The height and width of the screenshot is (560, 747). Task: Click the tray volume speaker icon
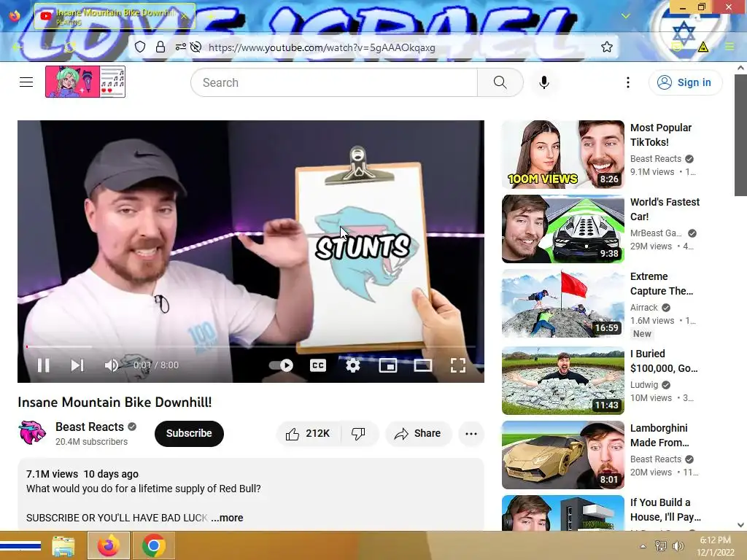pos(678,545)
